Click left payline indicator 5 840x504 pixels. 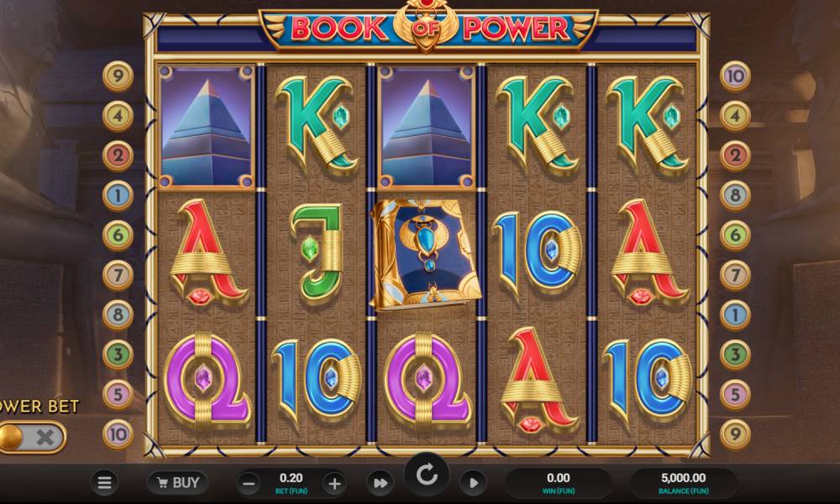click(118, 394)
